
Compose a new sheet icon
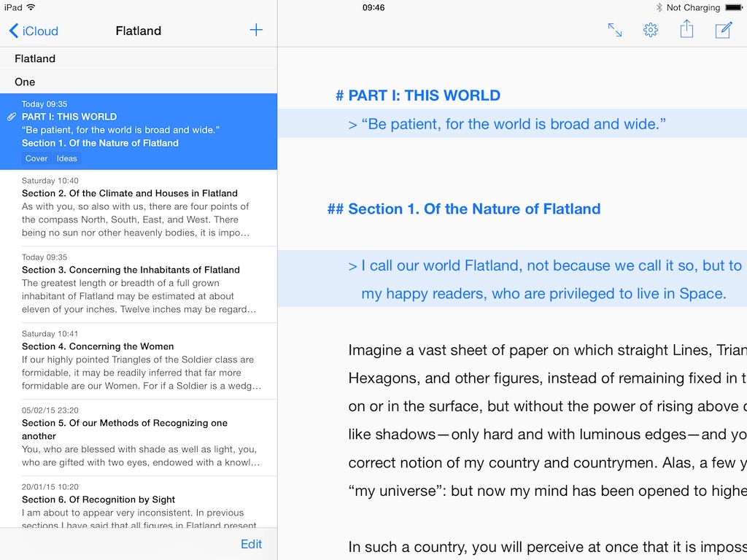(723, 30)
